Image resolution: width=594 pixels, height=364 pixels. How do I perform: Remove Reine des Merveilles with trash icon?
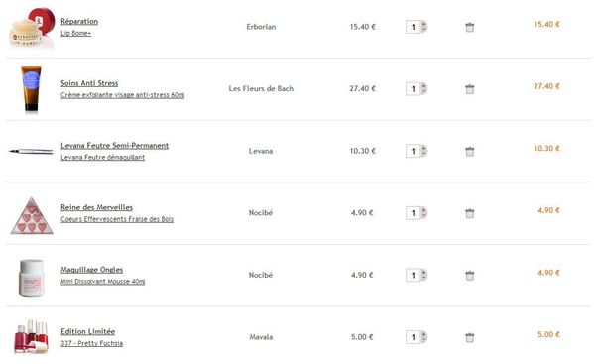469,213
